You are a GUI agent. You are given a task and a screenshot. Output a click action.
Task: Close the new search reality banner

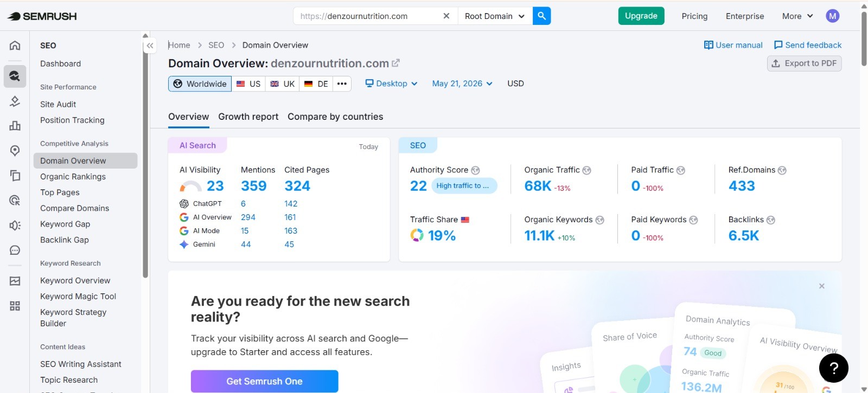click(821, 286)
